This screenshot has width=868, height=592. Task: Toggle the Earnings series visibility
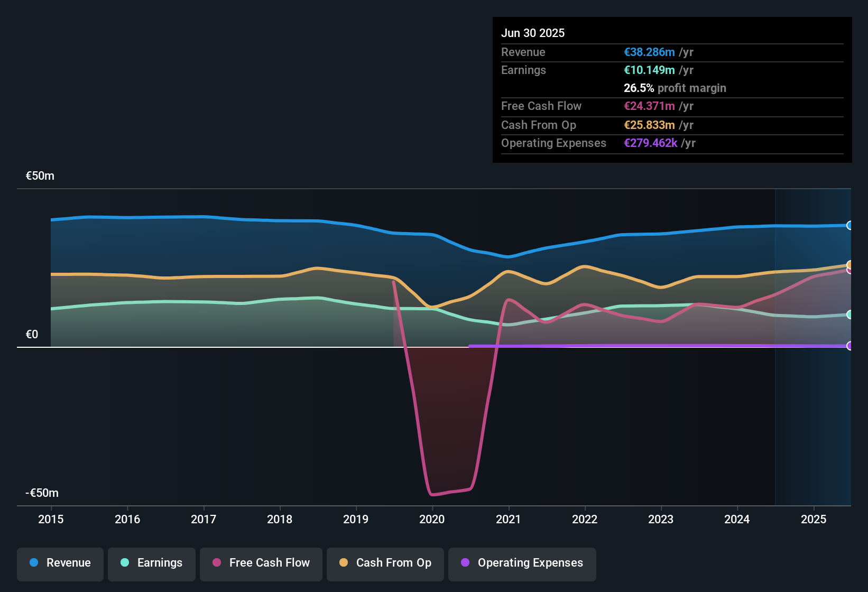tap(152, 563)
